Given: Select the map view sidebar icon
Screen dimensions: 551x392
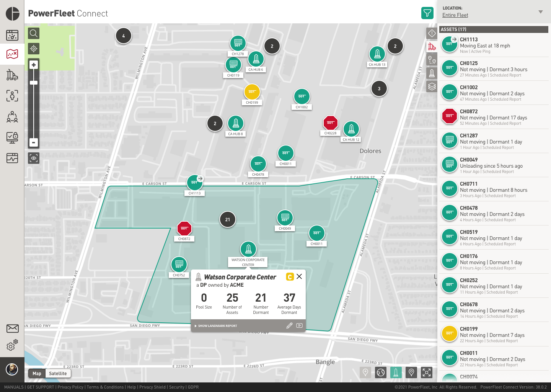Looking at the screenshot, I should [x=12, y=54].
